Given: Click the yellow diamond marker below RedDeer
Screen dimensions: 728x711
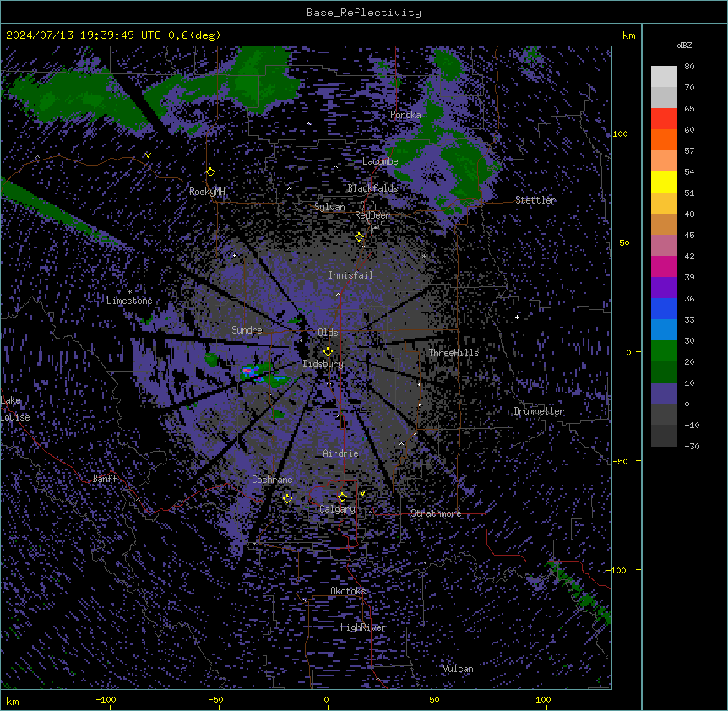Looking at the screenshot, I should (x=359, y=237).
